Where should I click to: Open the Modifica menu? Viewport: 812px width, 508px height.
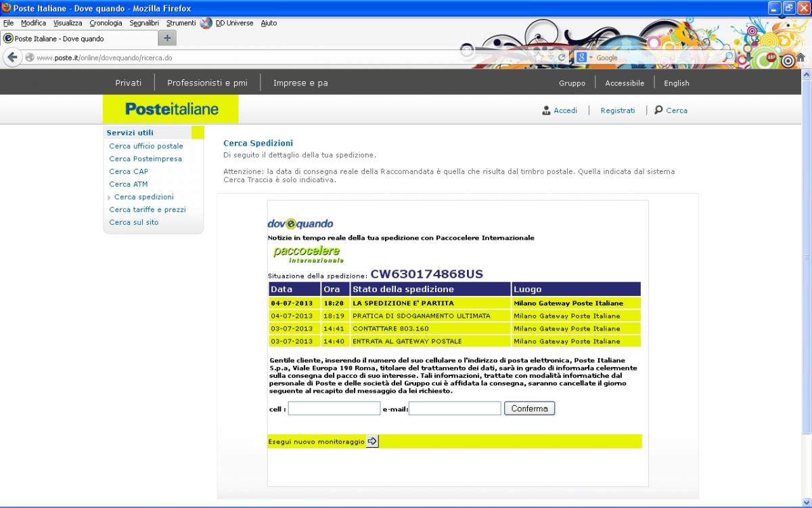pyautogui.click(x=33, y=23)
